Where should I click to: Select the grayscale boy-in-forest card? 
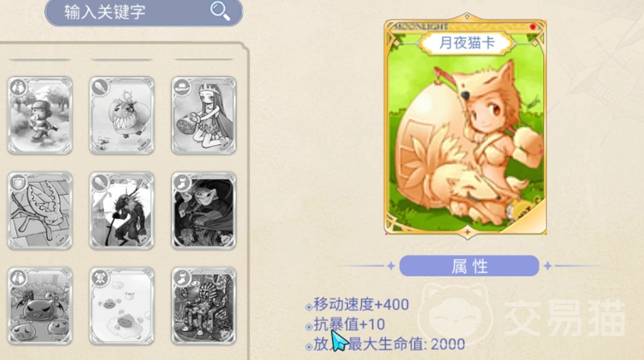pyautogui.click(x=40, y=116)
